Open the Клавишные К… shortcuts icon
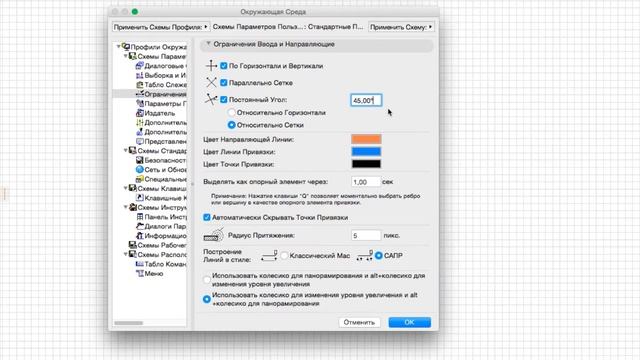The width and height of the screenshot is (640, 360). coord(139,198)
